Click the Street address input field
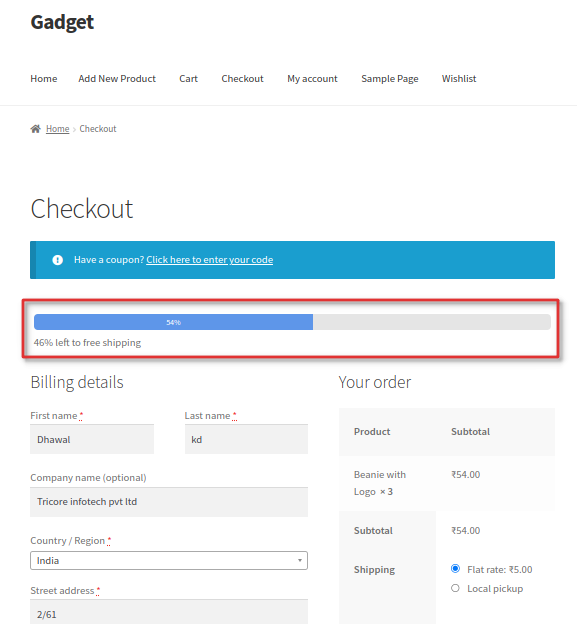The height and width of the screenshot is (624, 577). 169,612
